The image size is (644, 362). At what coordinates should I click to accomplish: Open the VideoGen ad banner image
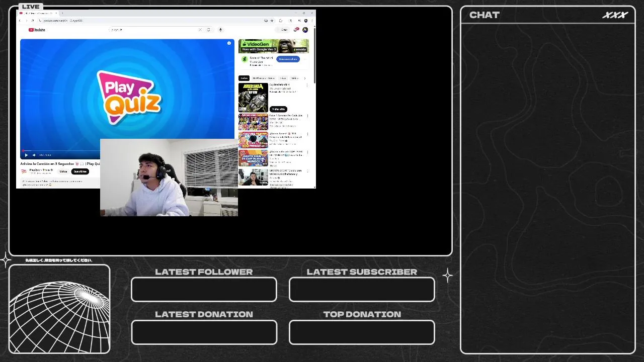[x=274, y=46]
